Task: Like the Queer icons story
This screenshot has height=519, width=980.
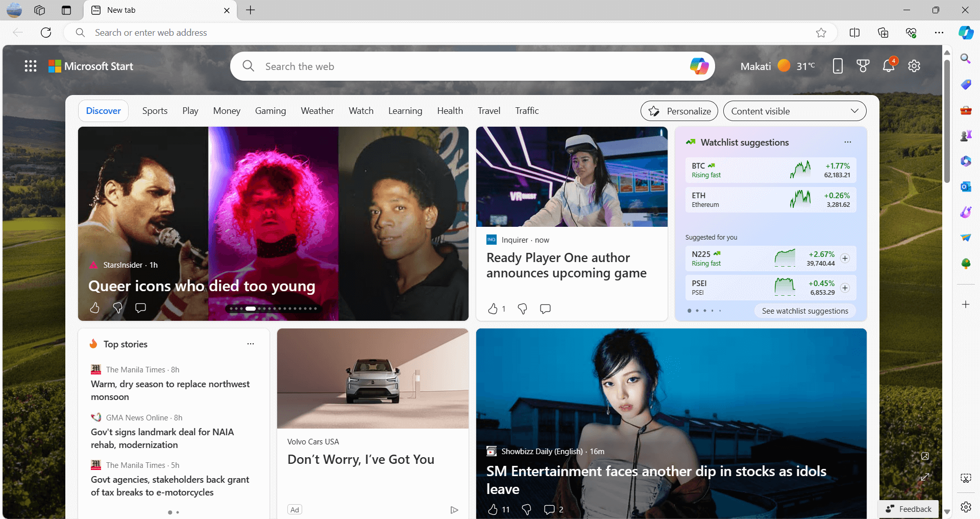Action: click(94, 308)
